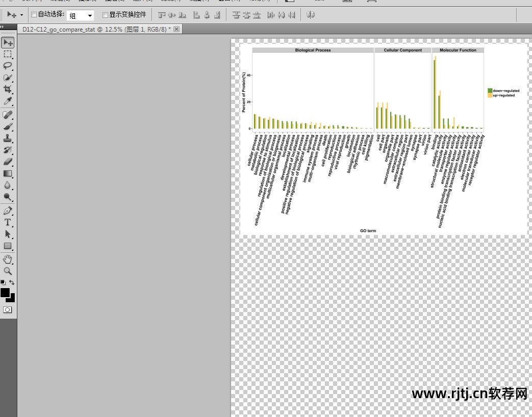
Task: Pick the Crop tool
Action: [x=8, y=90]
